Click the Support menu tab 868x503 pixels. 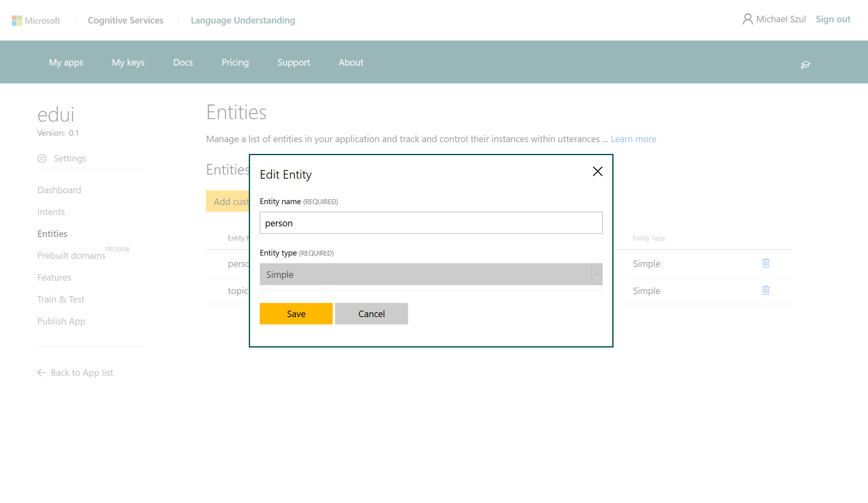[x=294, y=62]
